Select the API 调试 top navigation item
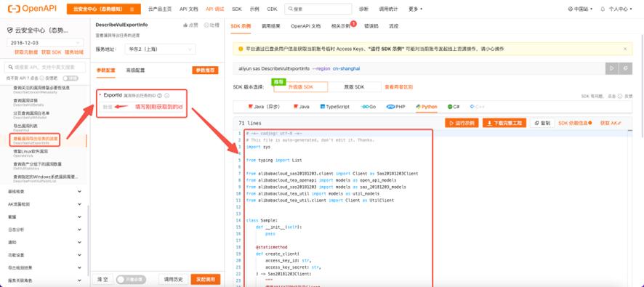Screen dimensions: 644x287 215,9
